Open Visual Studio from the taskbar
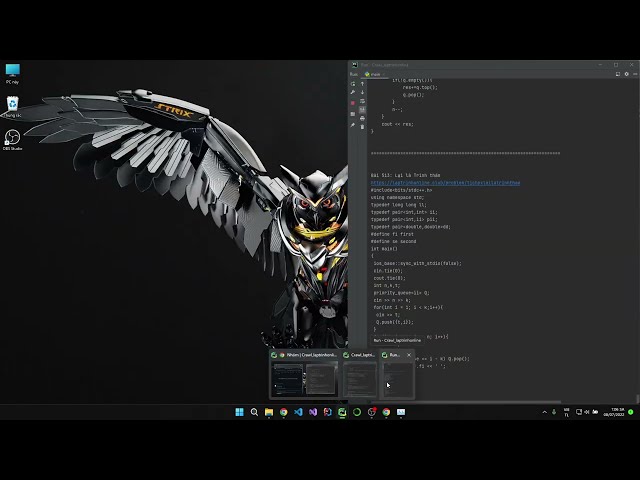The image size is (640, 480). tap(313, 412)
